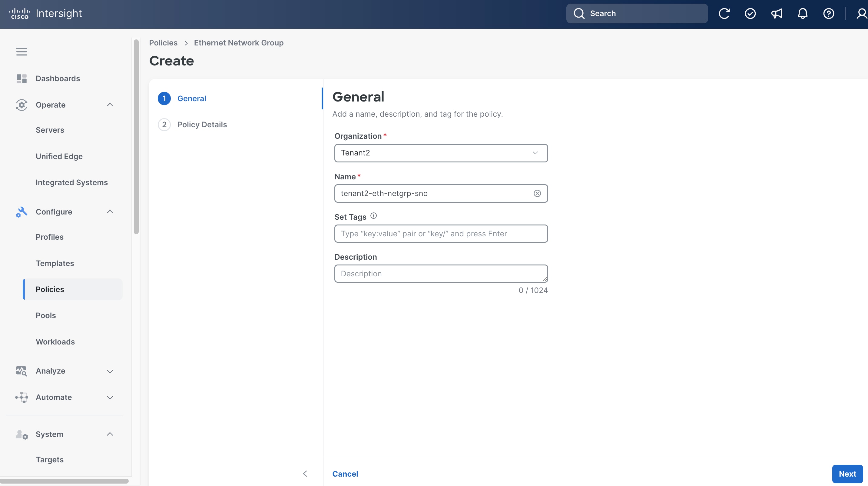Collapse the Configure section chevron
The height and width of the screenshot is (486, 868).
[x=110, y=212]
